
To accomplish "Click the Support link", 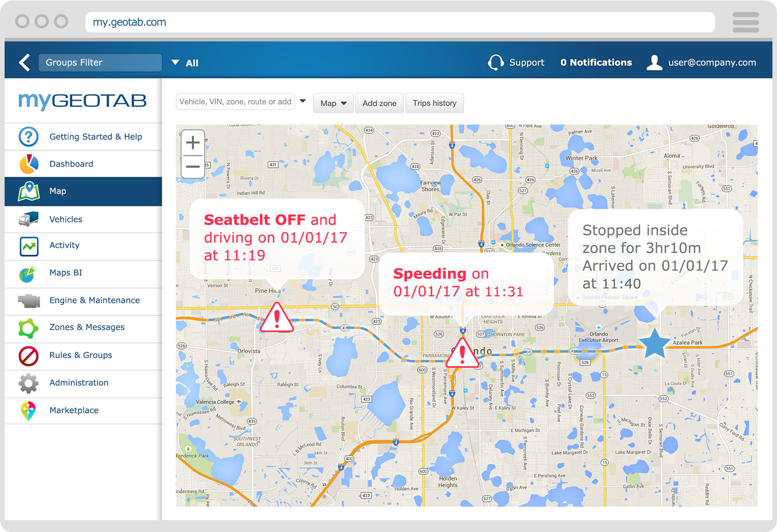I will [526, 63].
